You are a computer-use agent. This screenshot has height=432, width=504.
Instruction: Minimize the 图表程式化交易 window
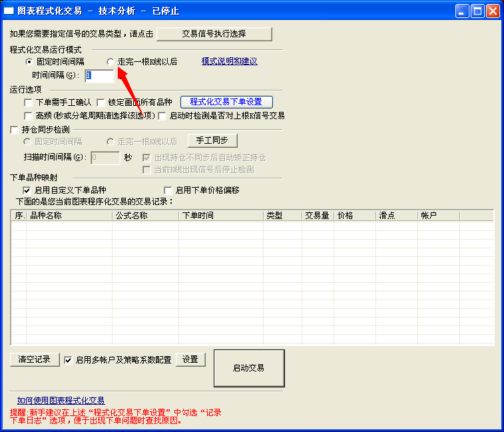point(462,11)
